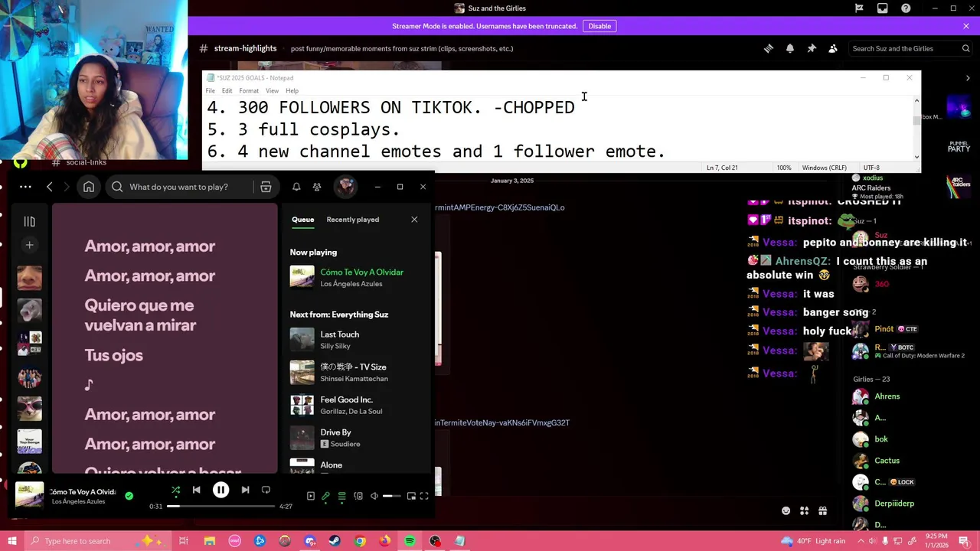Close the Spotify queue panel
Screen dimensions: 980x551
pos(414,220)
